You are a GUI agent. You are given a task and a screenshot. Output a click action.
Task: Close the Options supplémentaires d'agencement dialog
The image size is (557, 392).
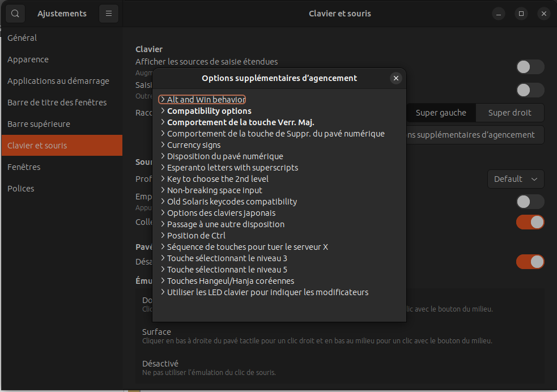396,78
